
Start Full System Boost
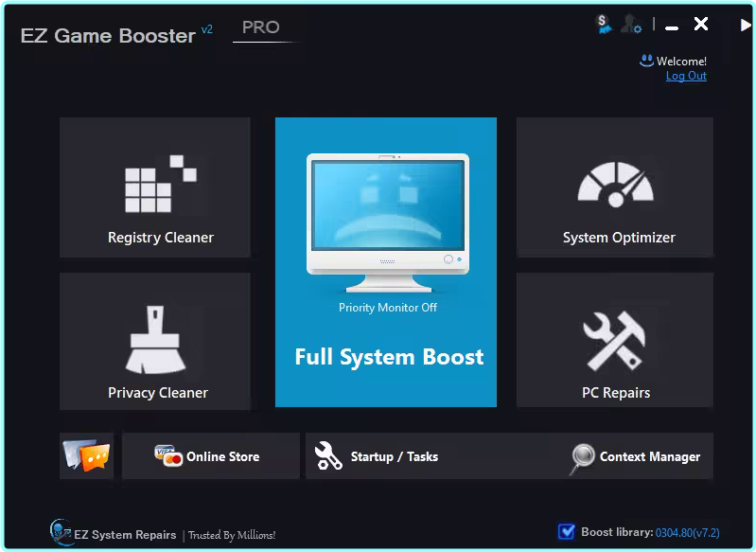pyautogui.click(x=386, y=262)
